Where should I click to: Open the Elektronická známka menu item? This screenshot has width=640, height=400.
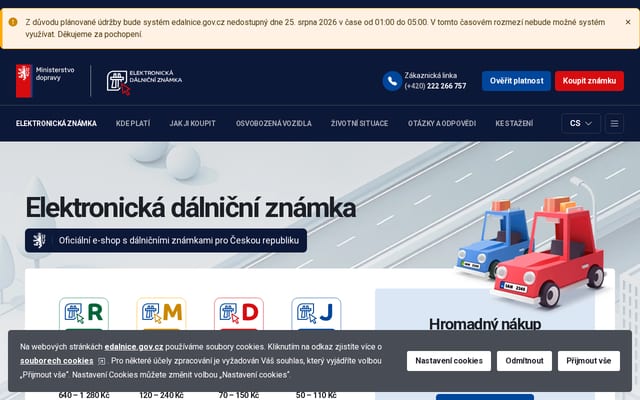coord(56,123)
